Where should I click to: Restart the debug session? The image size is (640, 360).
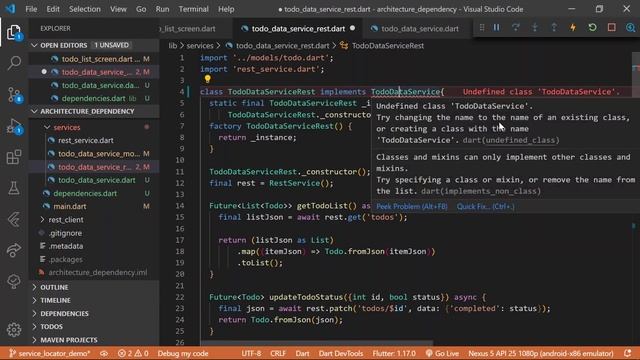pyautogui.click(x=592, y=28)
